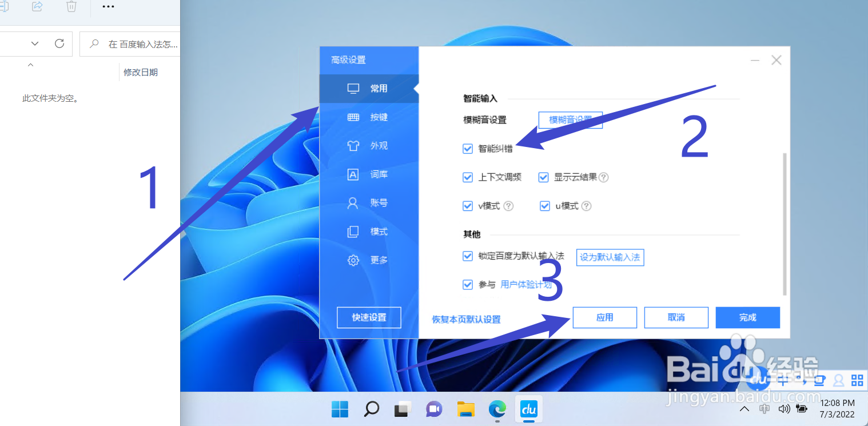
Task: Open the Explorer address bar dropdown chevron
Action: (x=34, y=43)
